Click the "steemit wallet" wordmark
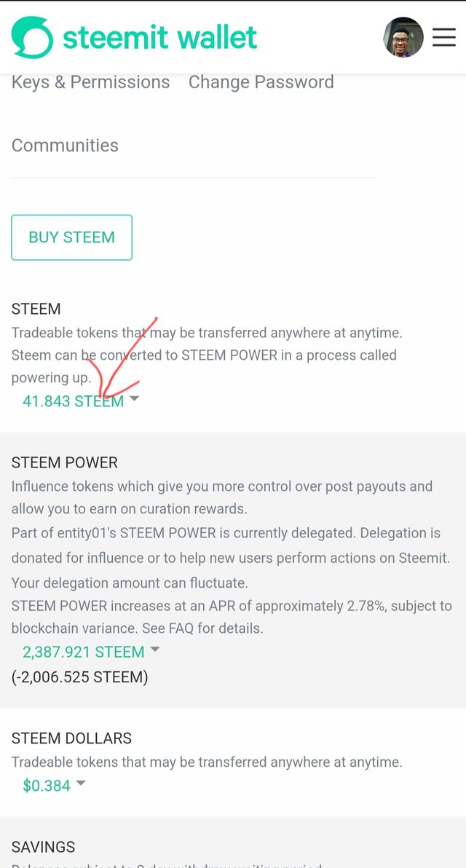 [x=159, y=37]
